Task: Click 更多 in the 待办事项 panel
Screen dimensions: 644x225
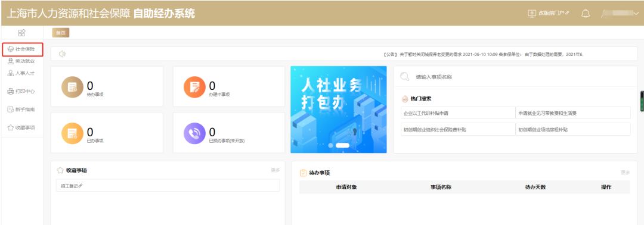Action: pyautogui.click(x=625, y=173)
